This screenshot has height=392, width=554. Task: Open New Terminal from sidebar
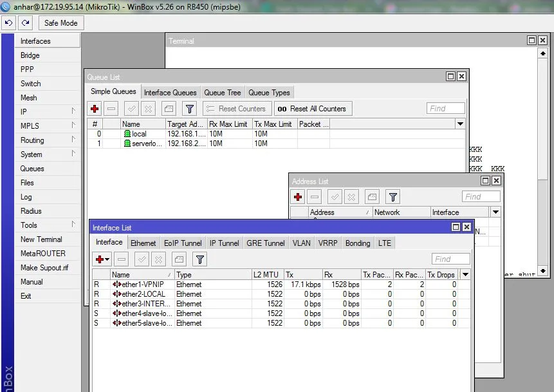click(48, 239)
